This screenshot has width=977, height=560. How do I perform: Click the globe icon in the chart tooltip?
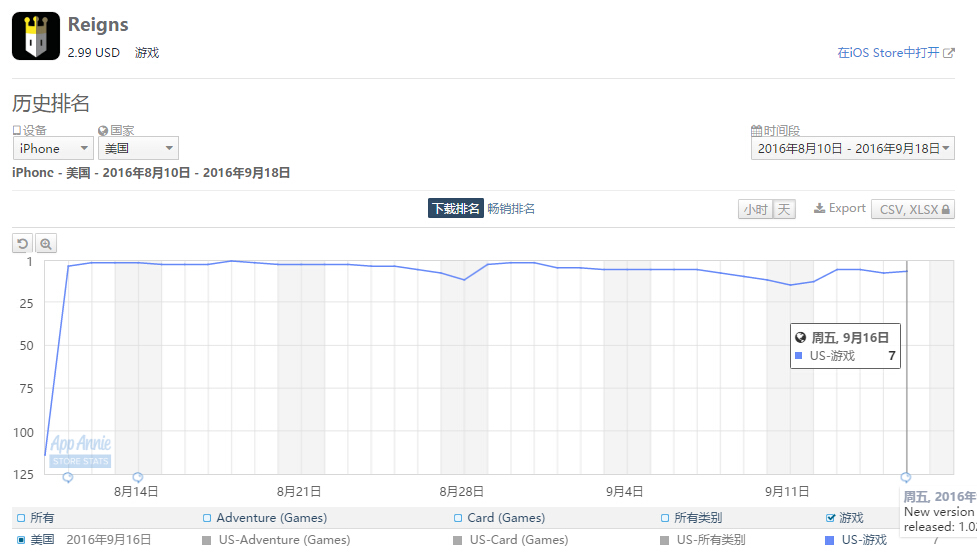pos(801,338)
